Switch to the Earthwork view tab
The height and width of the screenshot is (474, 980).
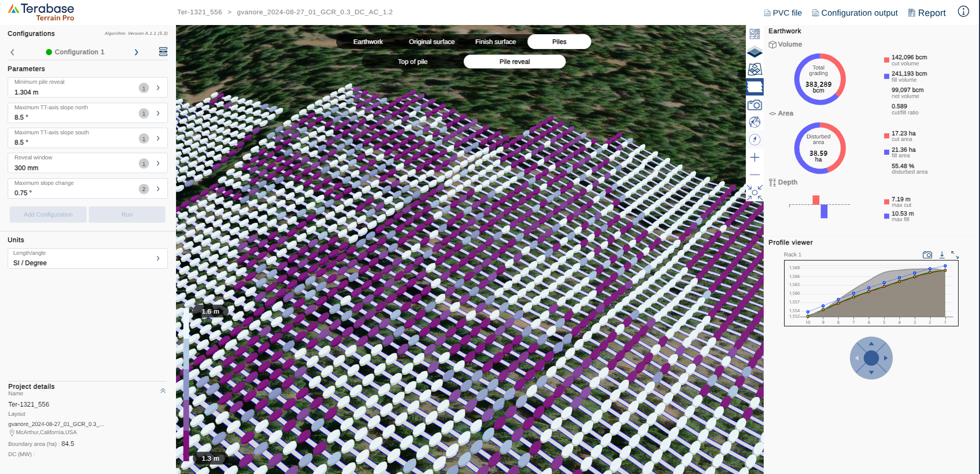tap(368, 42)
